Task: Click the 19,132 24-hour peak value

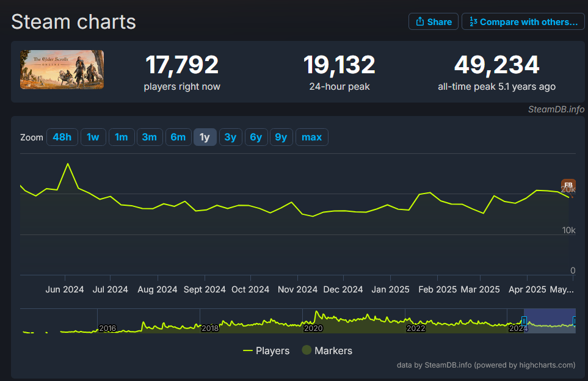Action: (339, 65)
